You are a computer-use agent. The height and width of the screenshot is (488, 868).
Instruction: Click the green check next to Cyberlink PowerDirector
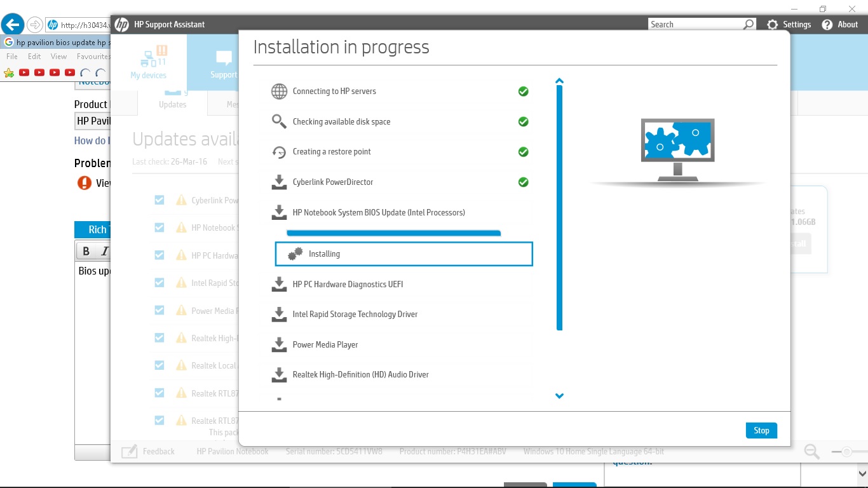click(x=524, y=182)
